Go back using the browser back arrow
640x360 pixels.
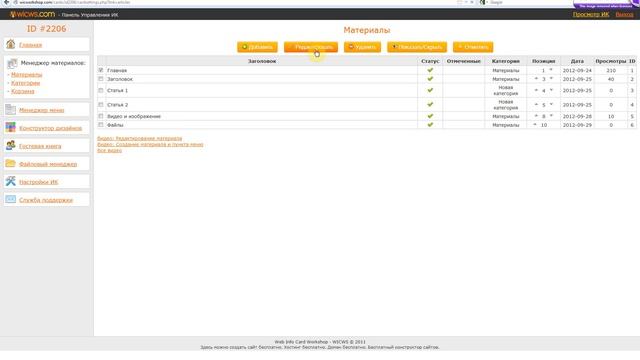(x=6, y=2)
